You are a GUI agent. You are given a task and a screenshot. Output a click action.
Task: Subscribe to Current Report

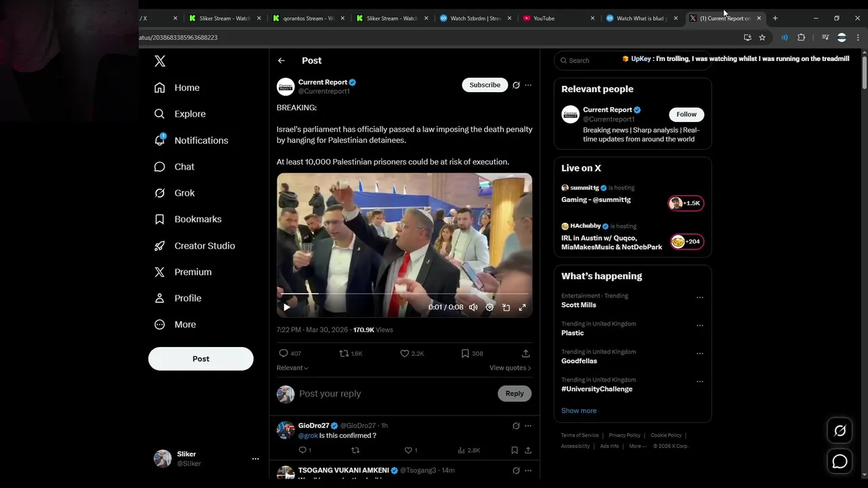[485, 85]
